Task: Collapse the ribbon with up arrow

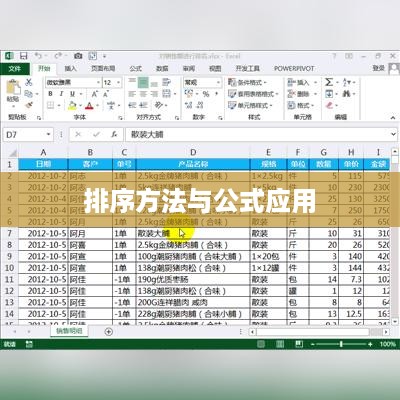Action: [x=393, y=118]
